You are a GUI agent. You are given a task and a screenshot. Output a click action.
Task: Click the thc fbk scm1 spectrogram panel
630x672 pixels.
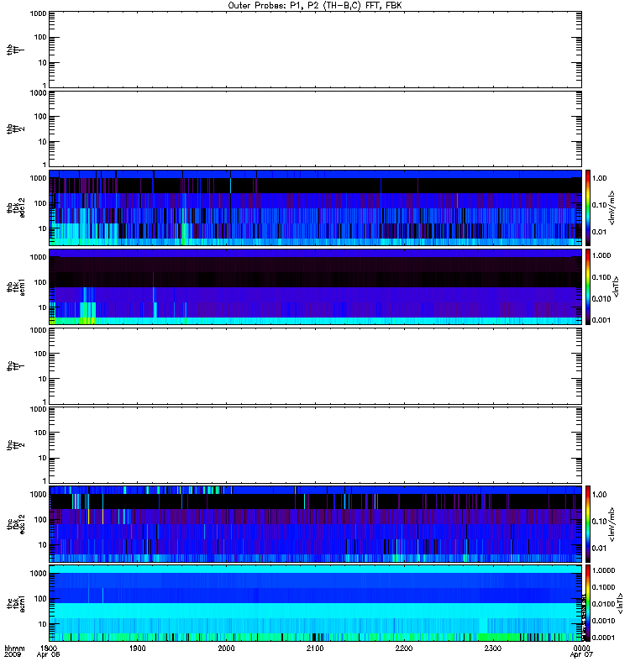[x=315, y=603]
